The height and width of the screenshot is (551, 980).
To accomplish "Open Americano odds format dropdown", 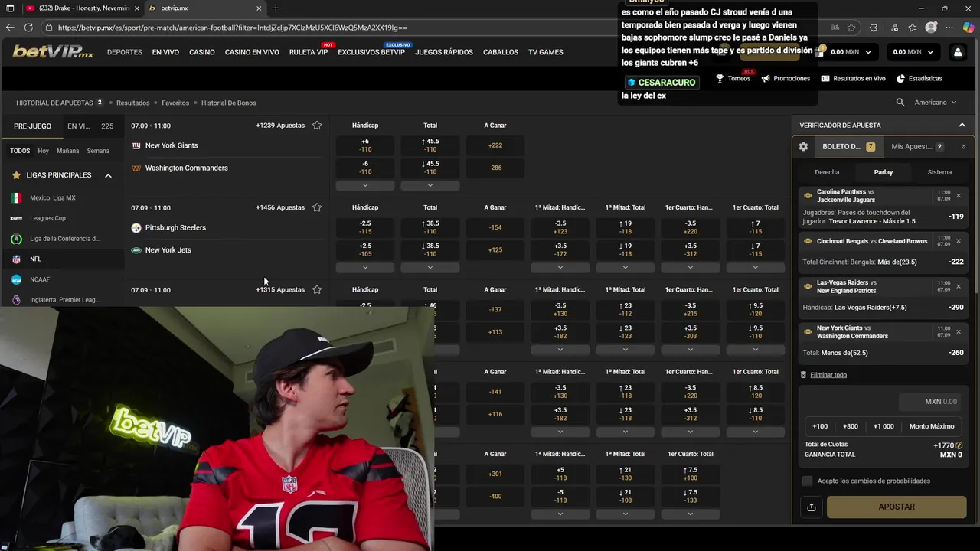I will [x=936, y=102].
